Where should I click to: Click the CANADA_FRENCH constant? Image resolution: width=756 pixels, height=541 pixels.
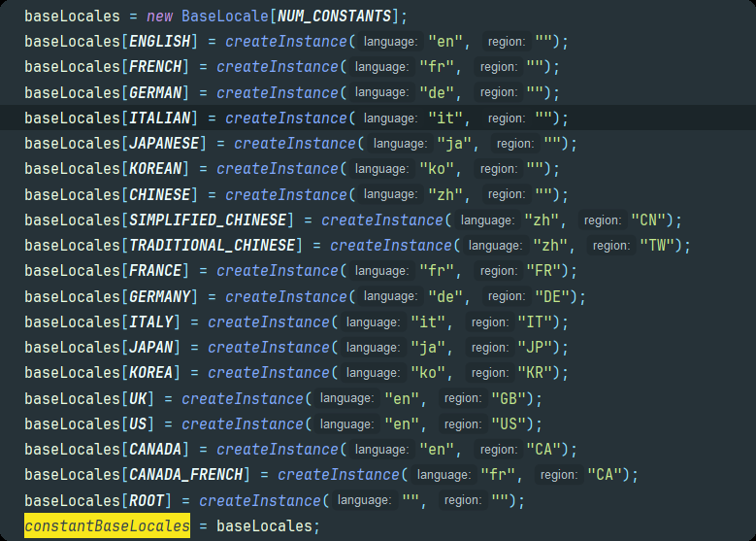coord(186,474)
